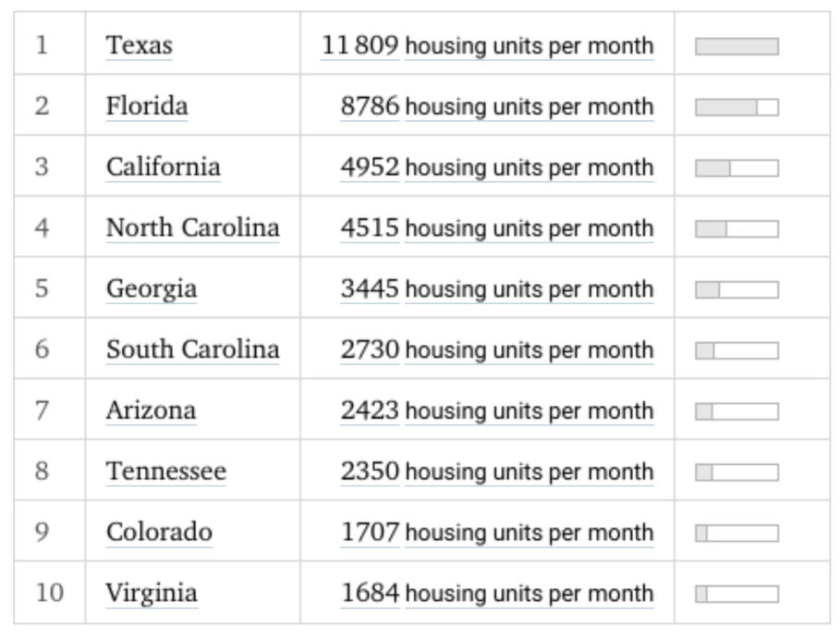Click the full bar for Texas
Screen dimensions: 840x637
(x=737, y=46)
